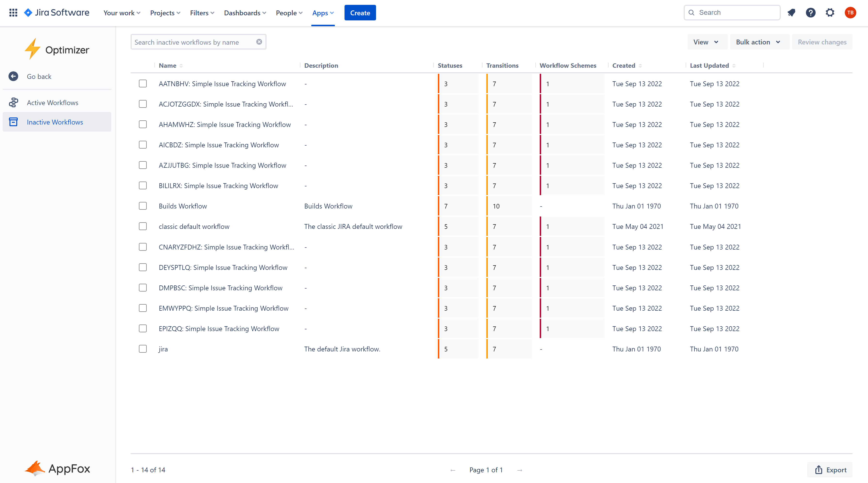Screen dimensions: 868x483
Task: Open the Dashboards menu
Action: click(x=245, y=13)
